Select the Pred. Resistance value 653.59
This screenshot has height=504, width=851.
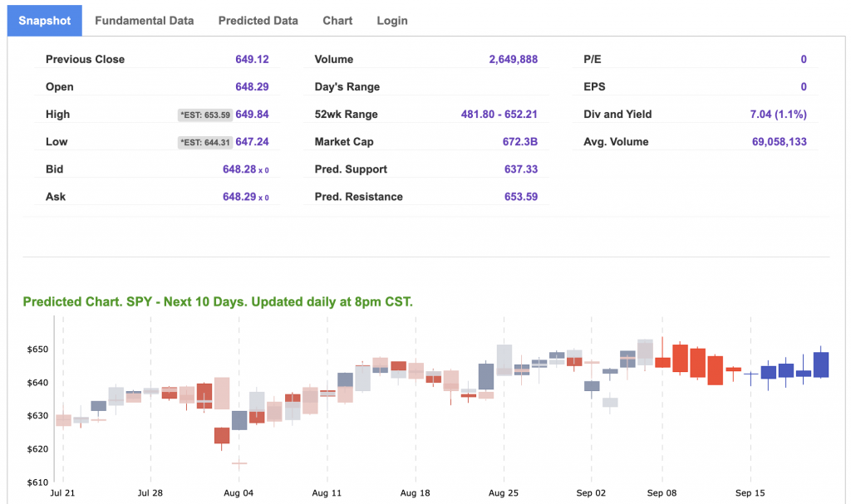(521, 197)
